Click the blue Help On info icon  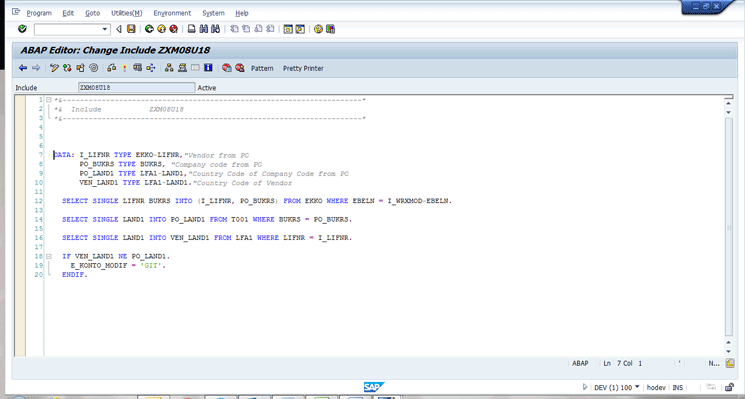pos(208,68)
